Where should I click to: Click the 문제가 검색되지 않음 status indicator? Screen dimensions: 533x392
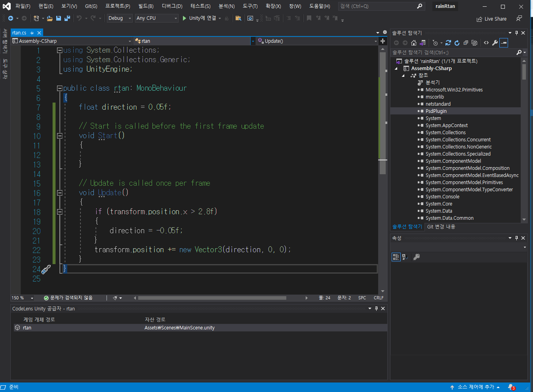[x=68, y=298]
